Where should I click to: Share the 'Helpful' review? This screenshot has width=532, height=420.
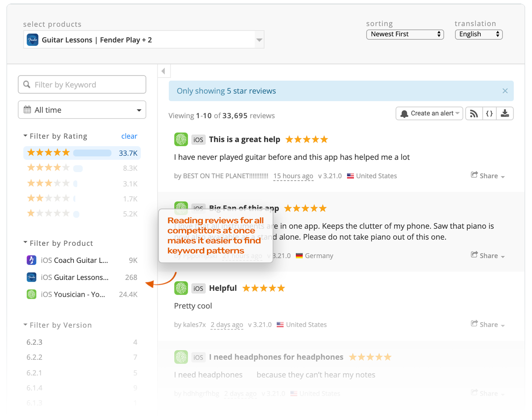click(x=488, y=324)
